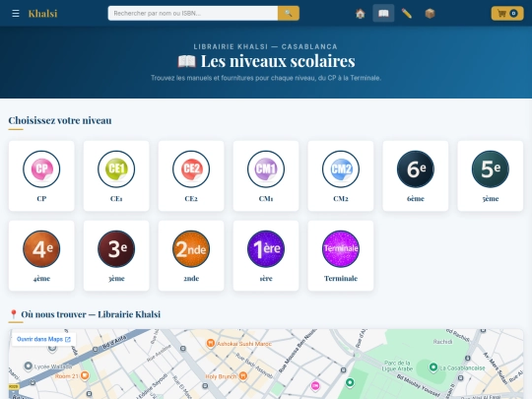This screenshot has height=399, width=532.
Task: Select the 6e level badge
Action: (x=416, y=169)
